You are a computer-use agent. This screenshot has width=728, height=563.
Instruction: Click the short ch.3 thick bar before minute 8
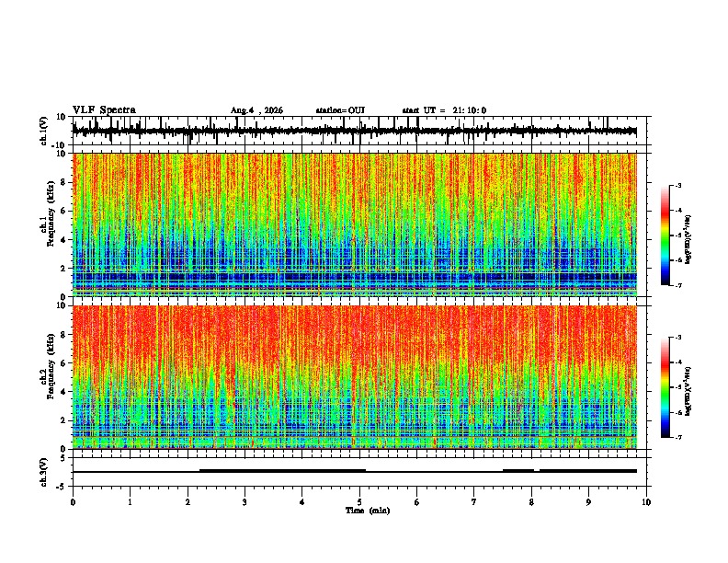click(x=518, y=471)
